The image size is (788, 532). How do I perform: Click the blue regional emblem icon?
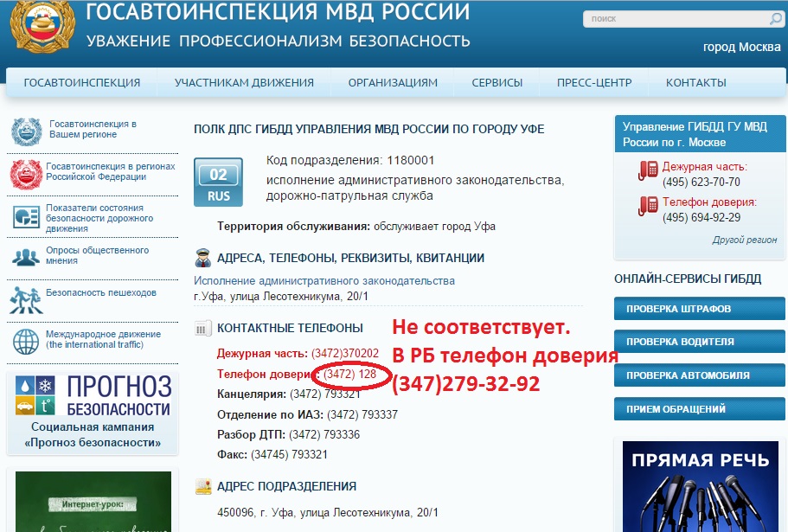click(27, 131)
